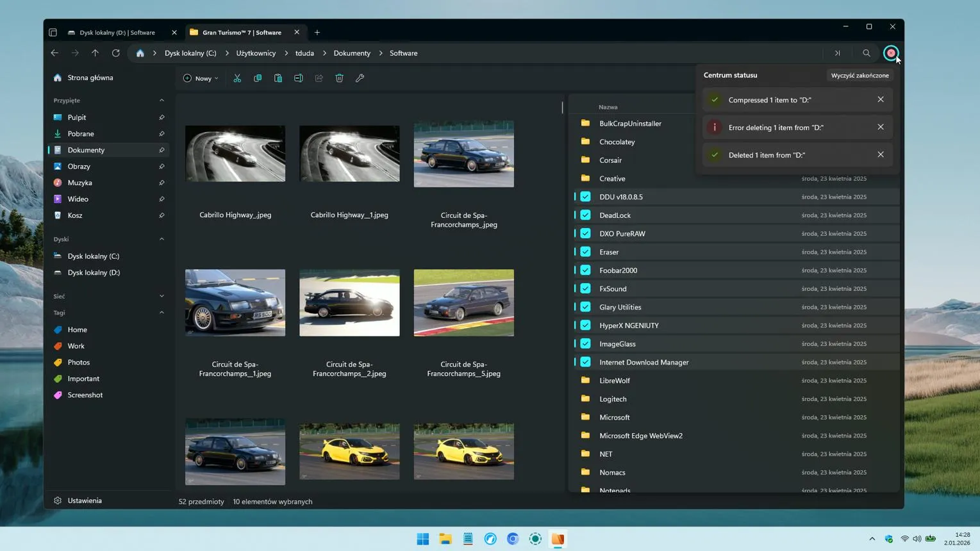Uncheck the ImageGlass checkbox
This screenshot has height=551, width=980.
586,343
